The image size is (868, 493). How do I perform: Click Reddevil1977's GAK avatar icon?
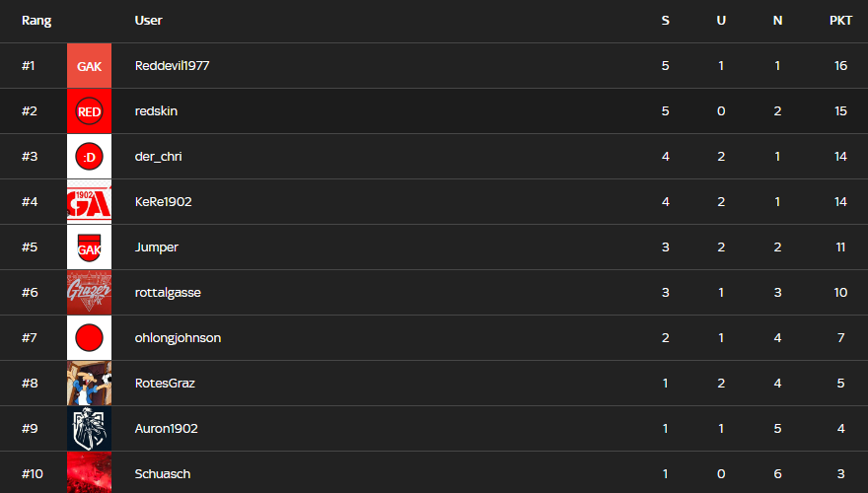pos(89,66)
